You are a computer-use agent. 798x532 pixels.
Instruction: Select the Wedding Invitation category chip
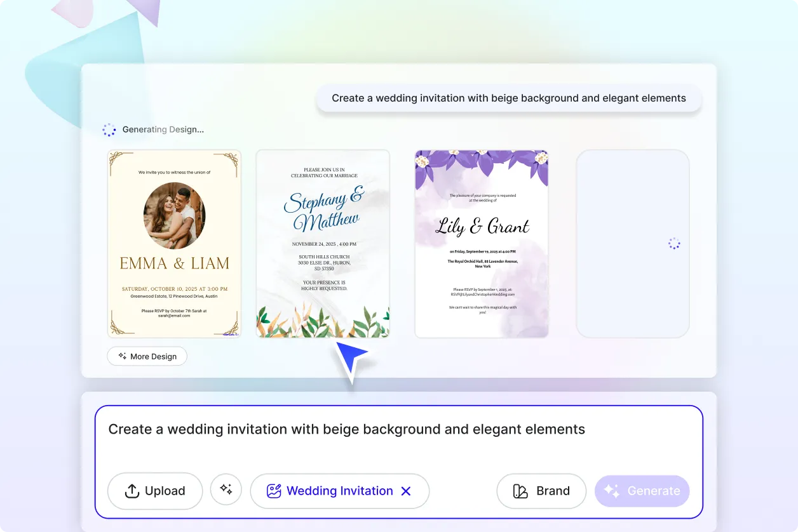340,491
